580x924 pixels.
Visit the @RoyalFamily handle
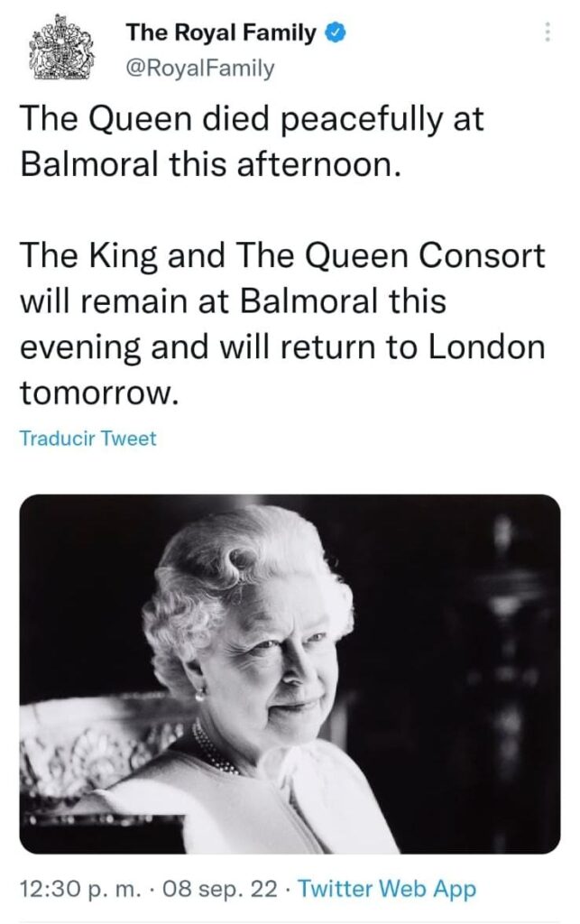coord(200,69)
